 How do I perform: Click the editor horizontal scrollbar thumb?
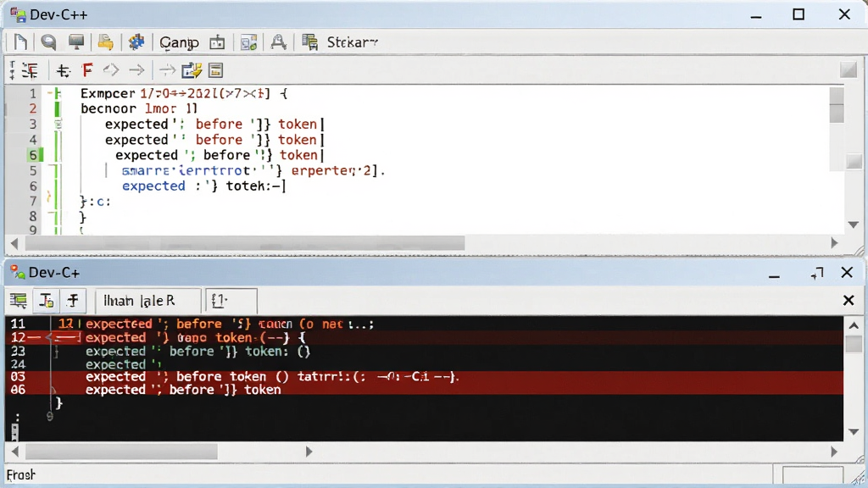(245, 243)
